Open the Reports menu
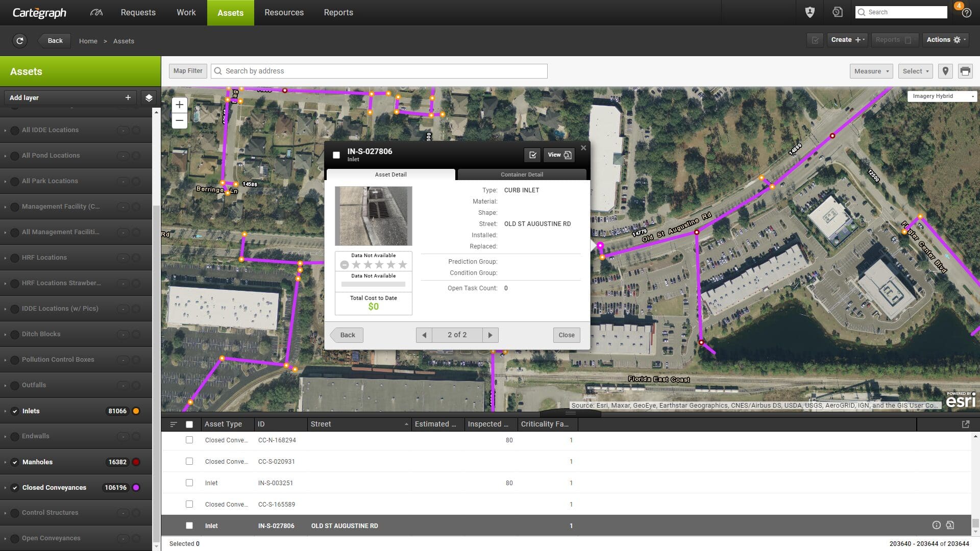Image resolution: width=980 pixels, height=551 pixels. point(338,12)
